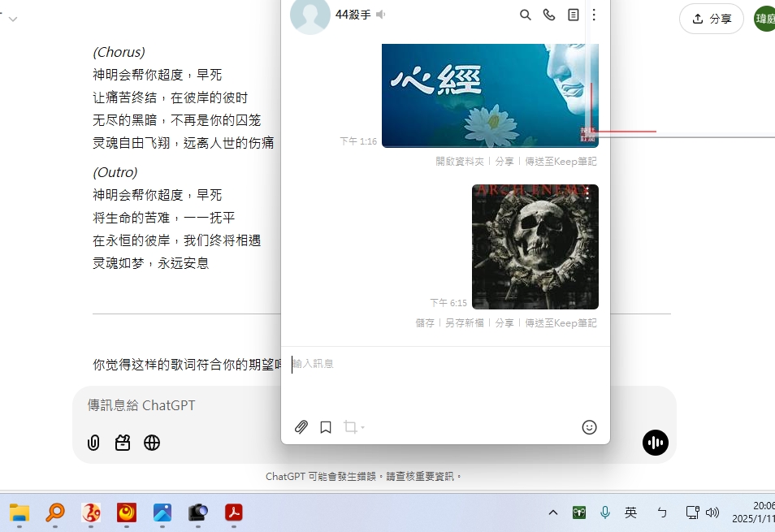Open the volume speaker tray icon
Viewport: 775px width, 532px height.
click(x=712, y=513)
